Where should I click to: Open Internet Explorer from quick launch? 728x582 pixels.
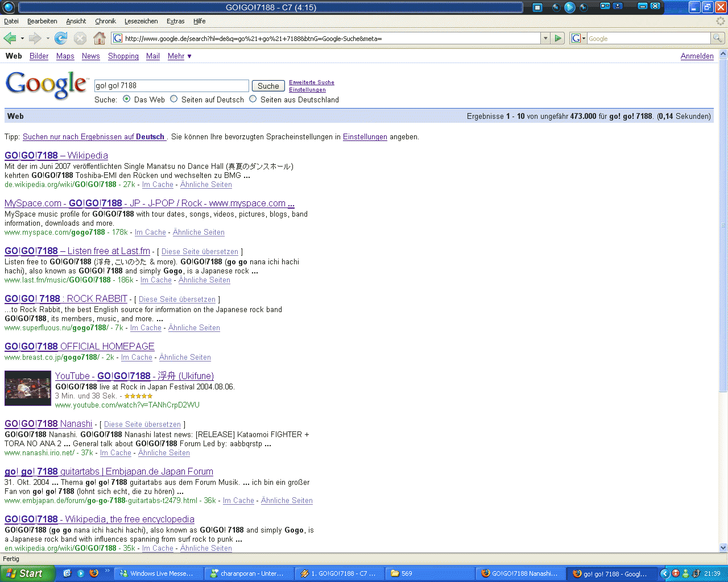67,573
